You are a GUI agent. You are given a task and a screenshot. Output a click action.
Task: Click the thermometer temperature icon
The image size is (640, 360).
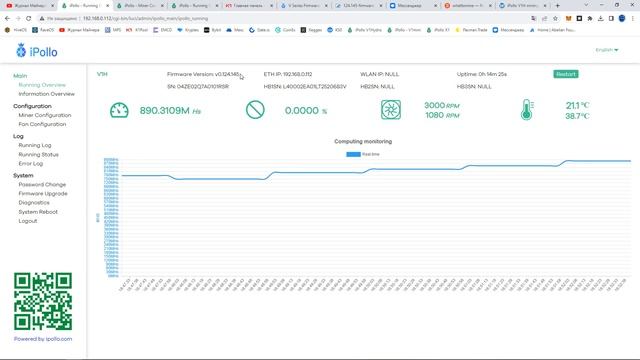point(527,110)
